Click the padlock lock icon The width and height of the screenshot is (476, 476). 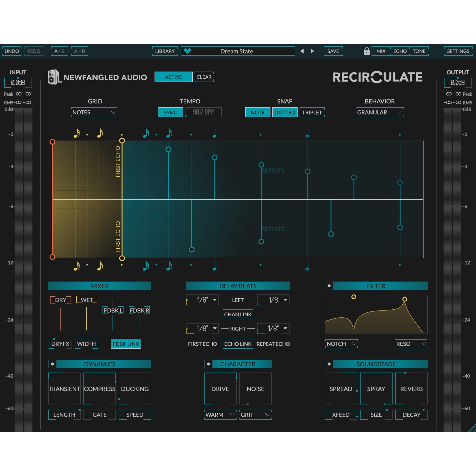[367, 51]
